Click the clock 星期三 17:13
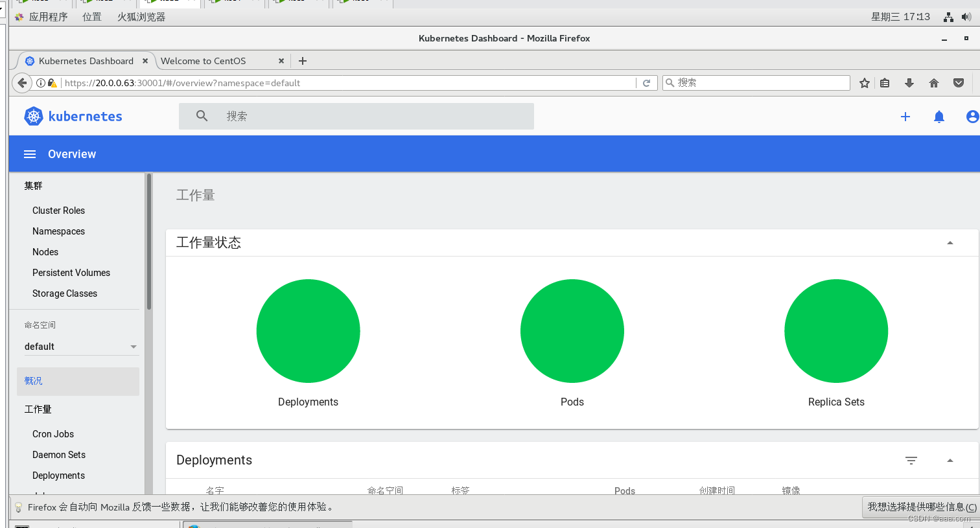Screen dimensions: 980x528 click(900, 17)
